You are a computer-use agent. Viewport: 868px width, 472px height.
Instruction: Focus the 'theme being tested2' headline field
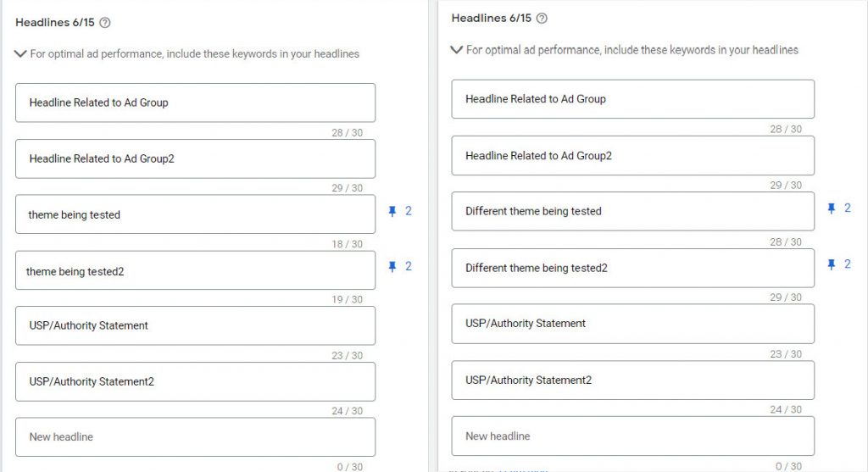pos(195,271)
